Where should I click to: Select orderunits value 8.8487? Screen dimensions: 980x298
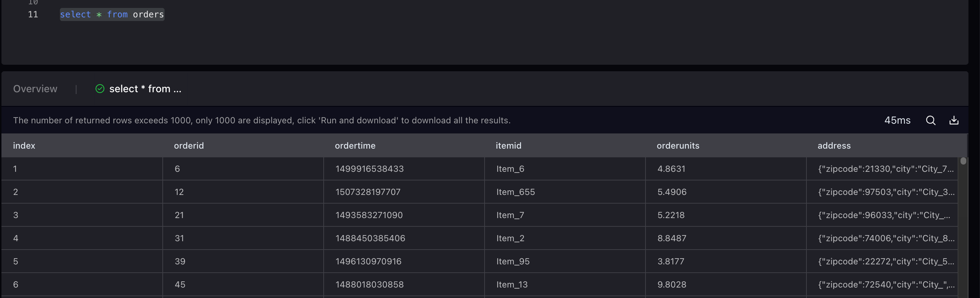click(672, 238)
